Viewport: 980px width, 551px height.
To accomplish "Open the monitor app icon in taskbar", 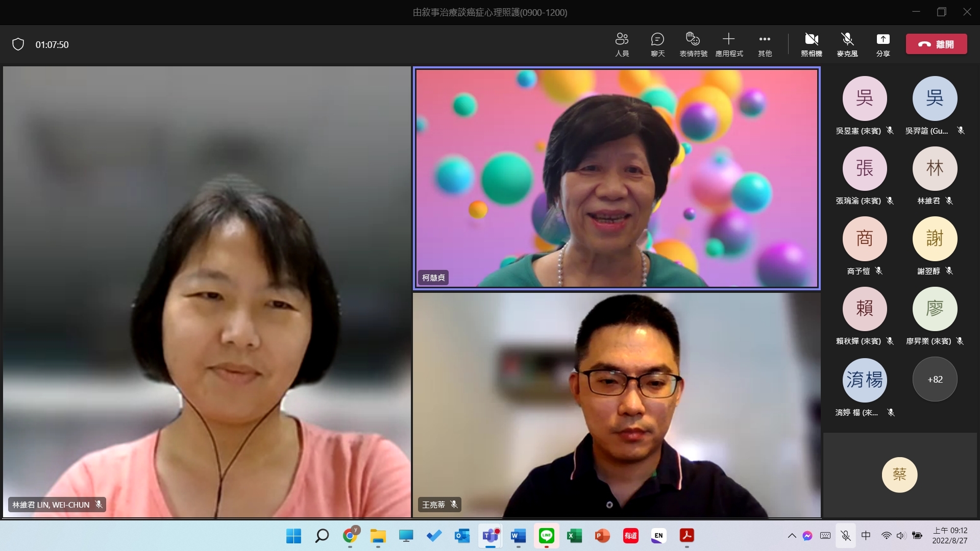I will click(406, 536).
